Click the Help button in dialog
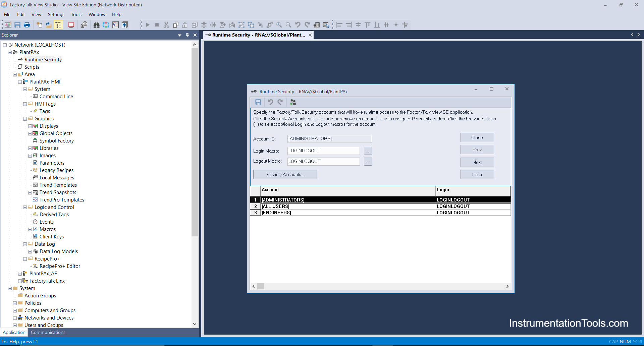 [477, 174]
